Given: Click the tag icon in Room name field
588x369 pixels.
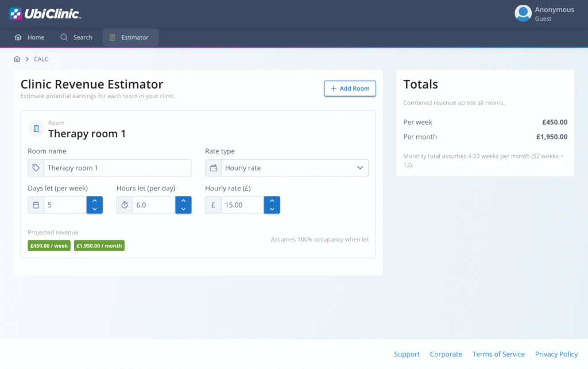Looking at the screenshot, I should 36,168.
